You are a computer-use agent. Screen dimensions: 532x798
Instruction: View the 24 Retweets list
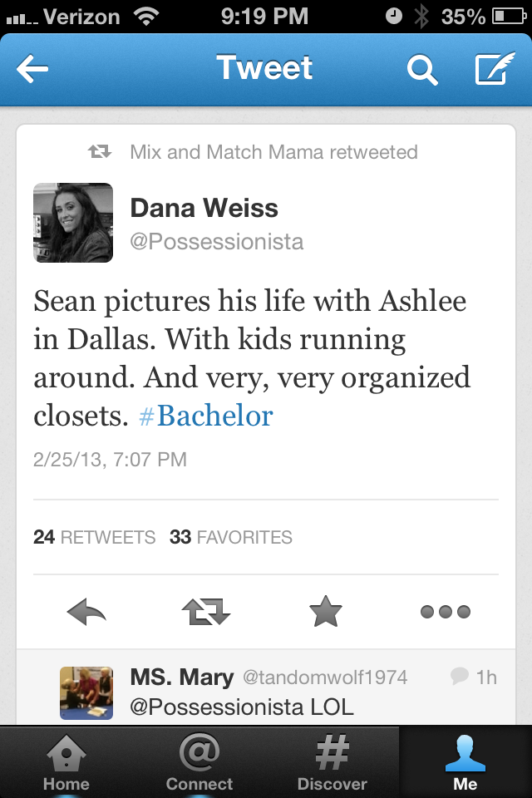click(x=94, y=537)
